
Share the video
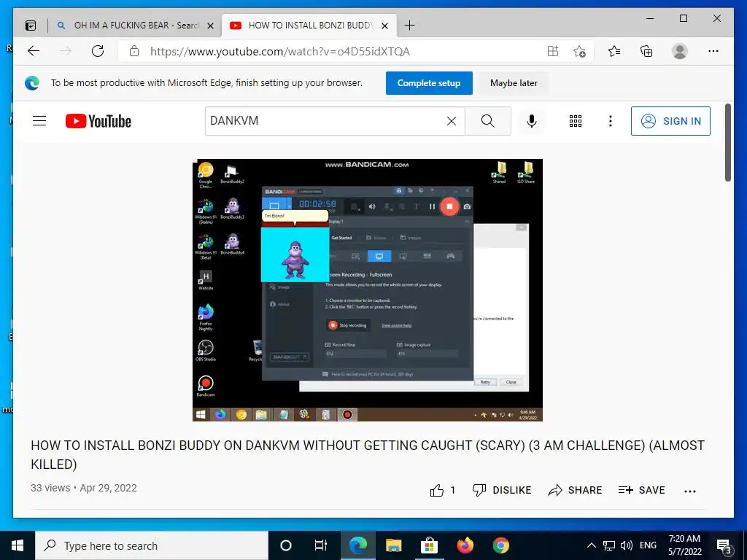(575, 490)
